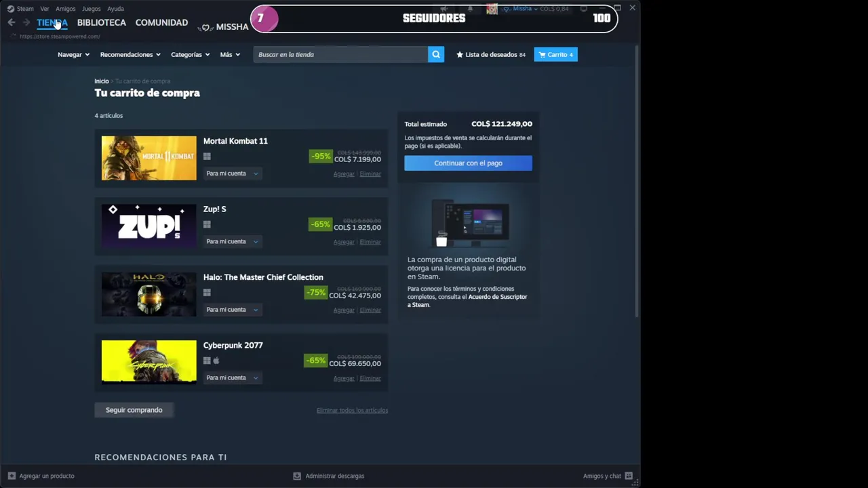The width and height of the screenshot is (868, 488).
Task: Click Windows icon under Cyberpunk 2077
Action: click(207, 361)
